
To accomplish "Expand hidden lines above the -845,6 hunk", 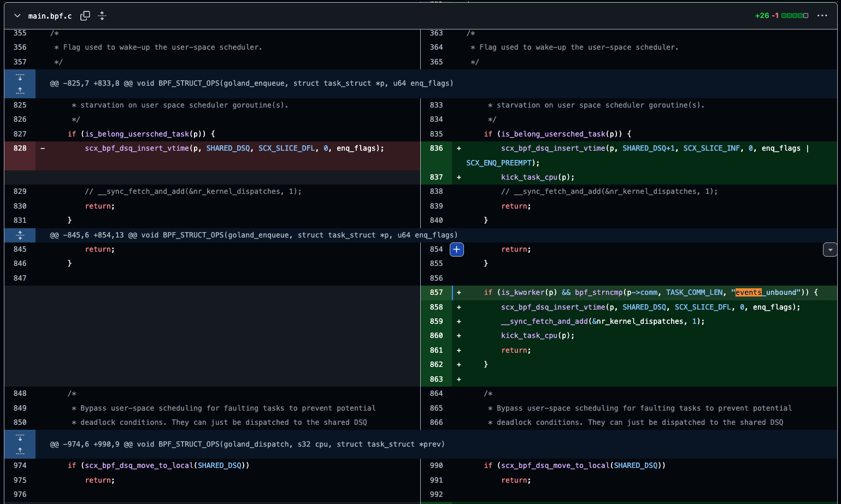I will 20,235.
